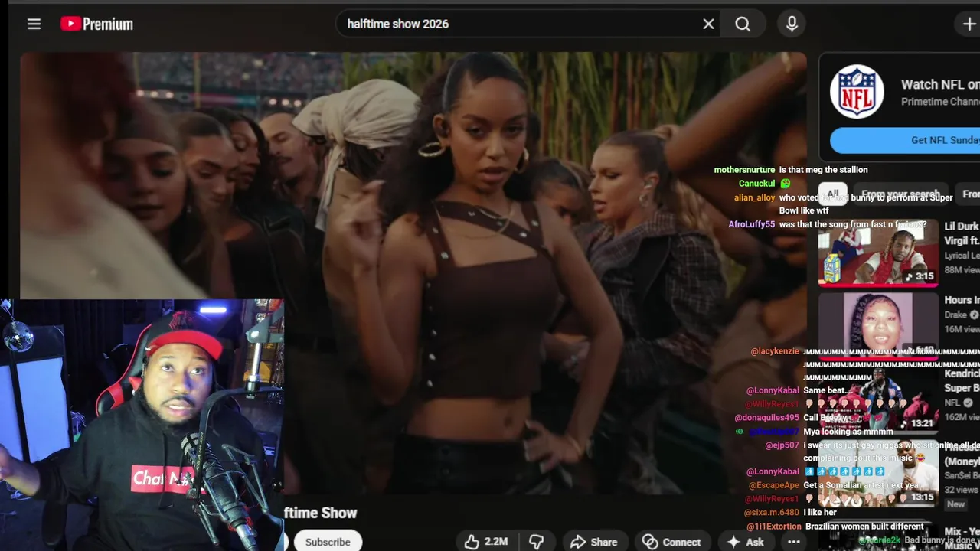Start voice search with microphone icon

pos(792,24)
